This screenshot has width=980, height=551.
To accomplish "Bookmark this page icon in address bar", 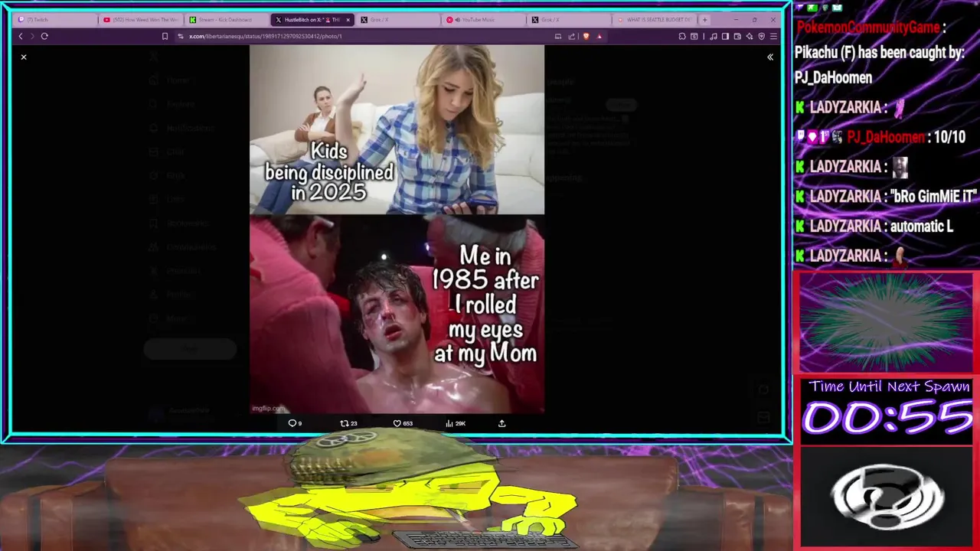I will tap(165, 36).
